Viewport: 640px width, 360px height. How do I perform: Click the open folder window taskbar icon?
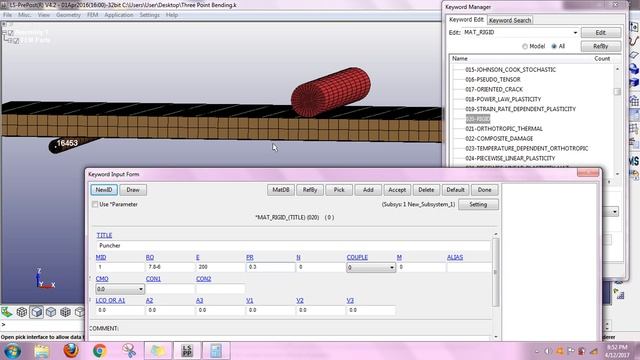pos(158,351)
